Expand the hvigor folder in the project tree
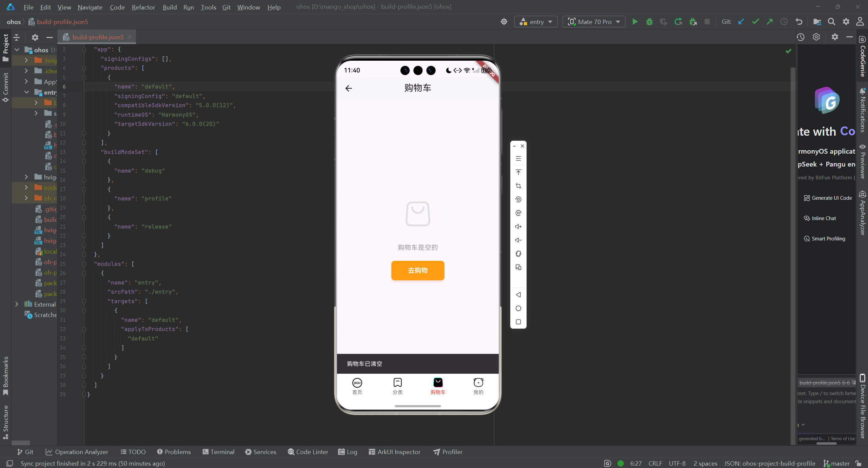 [26, 177]
